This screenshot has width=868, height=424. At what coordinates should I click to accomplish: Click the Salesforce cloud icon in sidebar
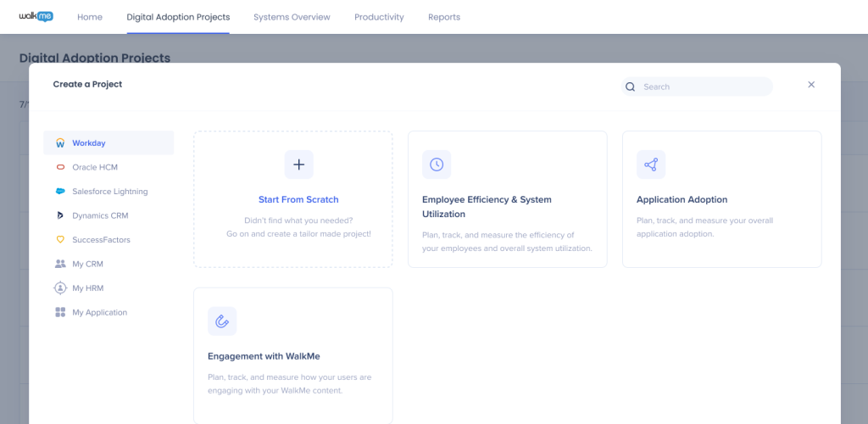(60, 192)
